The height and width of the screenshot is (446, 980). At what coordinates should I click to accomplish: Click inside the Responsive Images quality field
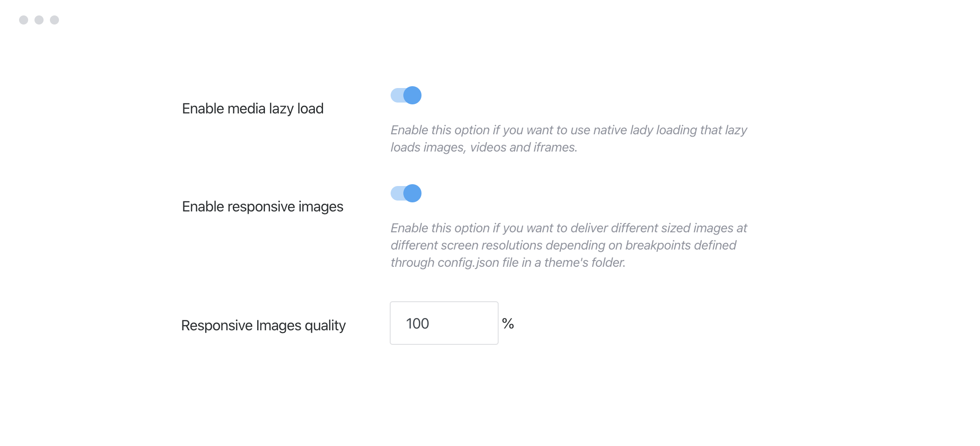point(444,323)
